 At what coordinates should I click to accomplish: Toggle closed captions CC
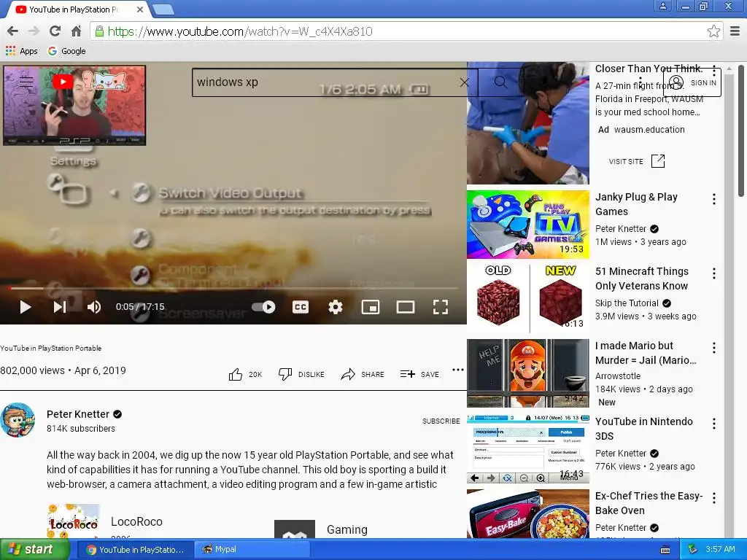(x=300, y=307)
